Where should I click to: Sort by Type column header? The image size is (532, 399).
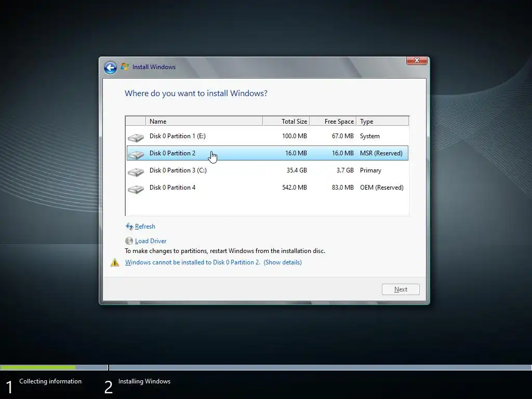[383, 121]
